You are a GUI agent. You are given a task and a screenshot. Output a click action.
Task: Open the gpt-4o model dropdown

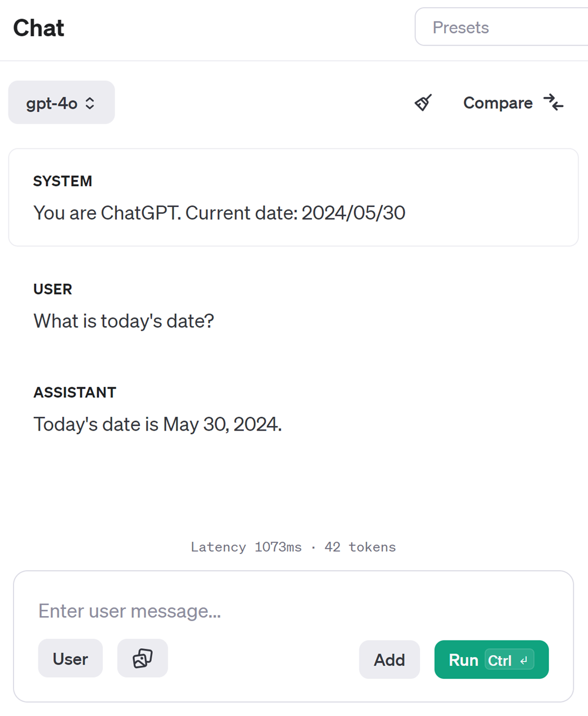(x=61, y=103)
